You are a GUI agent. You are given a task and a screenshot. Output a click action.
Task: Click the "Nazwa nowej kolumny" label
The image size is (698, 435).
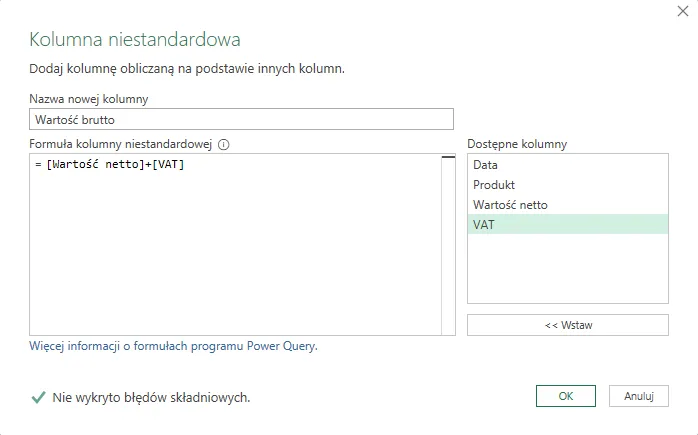[x=89, y=98]
